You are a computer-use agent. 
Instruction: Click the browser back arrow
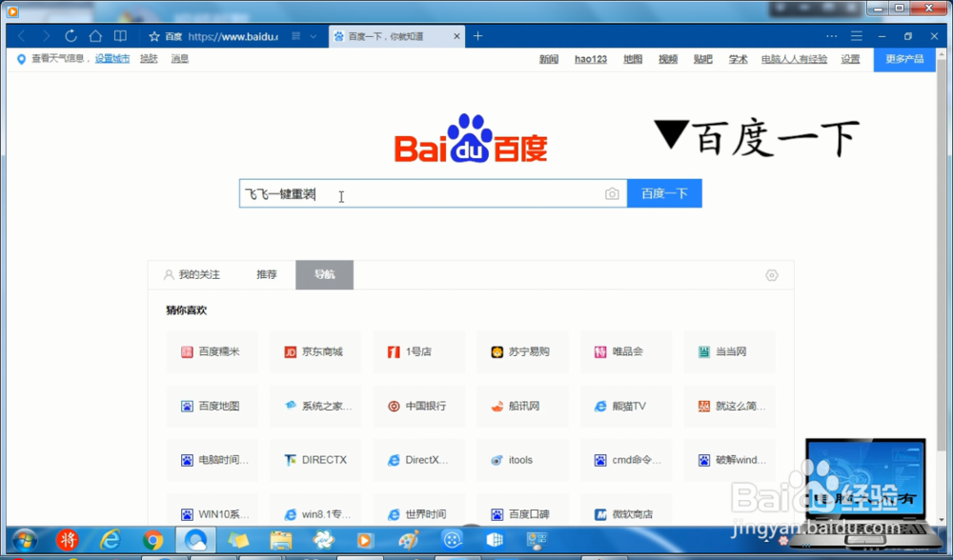click(22, 36)
